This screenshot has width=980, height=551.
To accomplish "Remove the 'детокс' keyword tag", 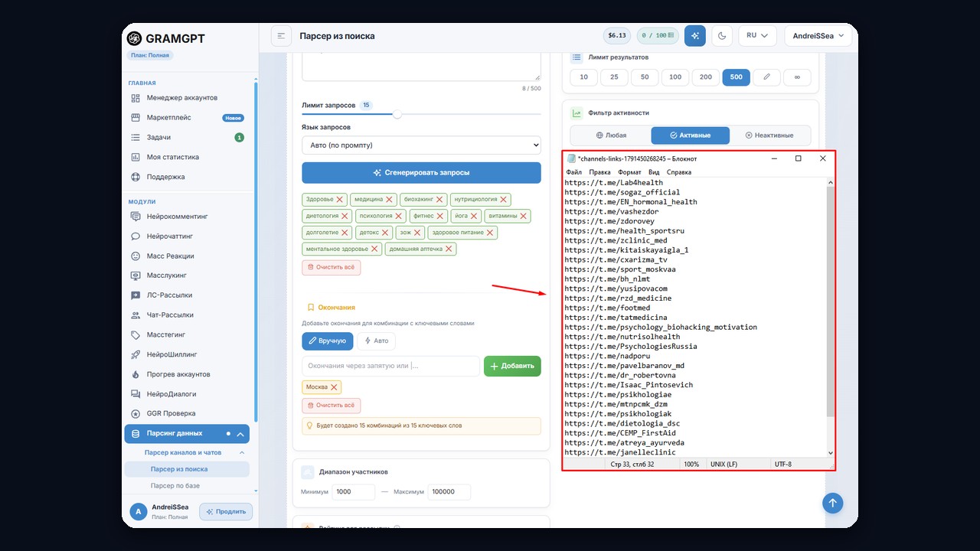I will pyautogui.click(x=385, y=233).
